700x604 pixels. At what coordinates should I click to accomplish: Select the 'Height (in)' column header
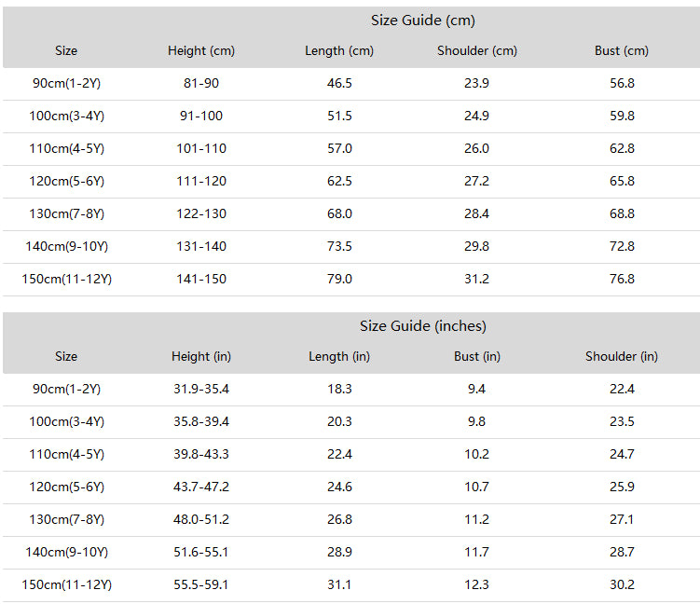[201, 356]
